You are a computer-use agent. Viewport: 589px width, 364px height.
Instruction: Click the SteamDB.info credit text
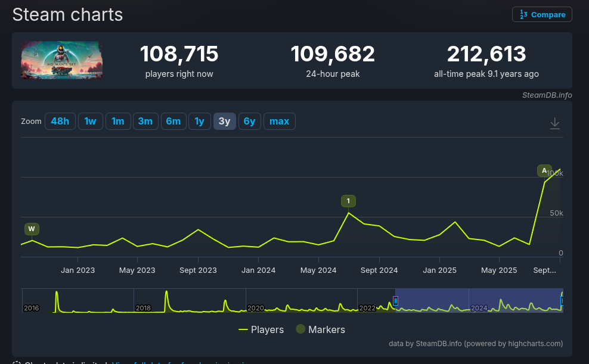547,95
